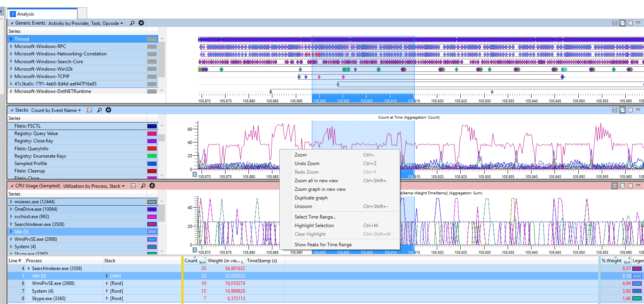Choose Unzoom from context menu
644x304 pixels.
click(340, 206)
